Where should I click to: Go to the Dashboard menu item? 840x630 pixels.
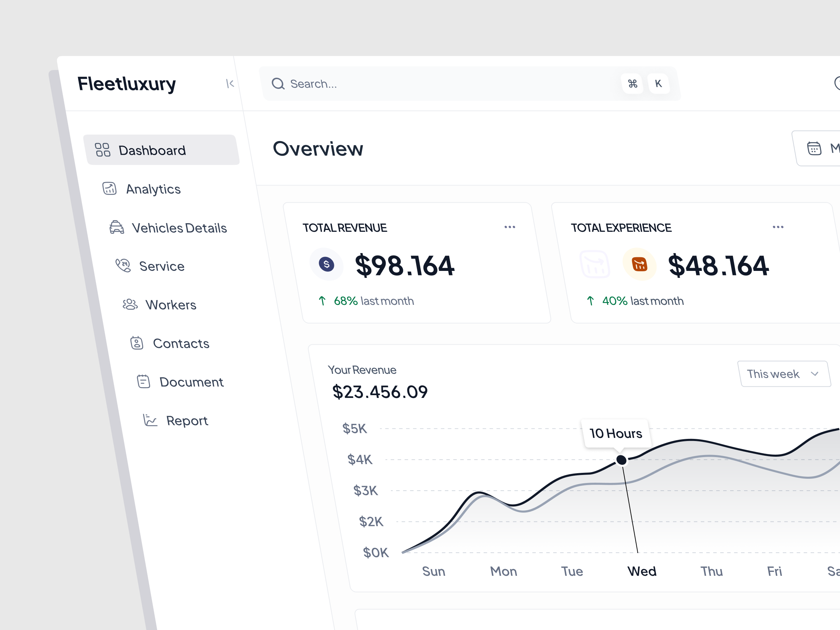(161, 149)
